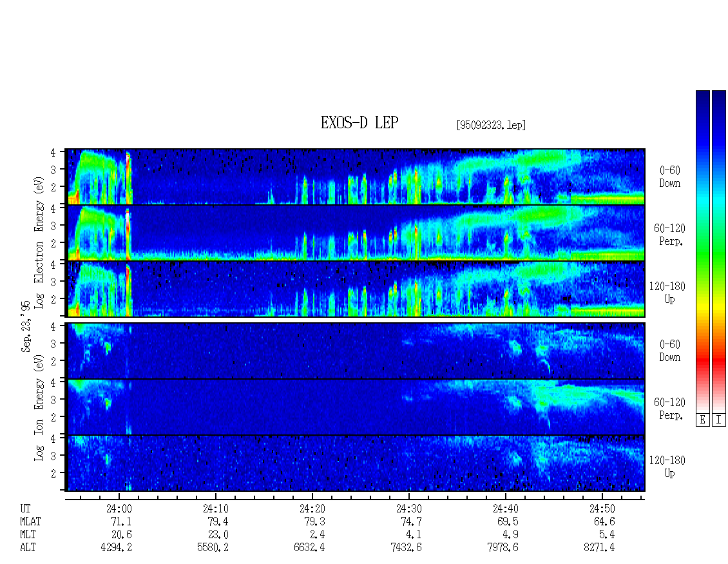The width and height of the screenshot is (728, 564).
Task: Click the MLAT value 79.3
Action: point(314,521)
